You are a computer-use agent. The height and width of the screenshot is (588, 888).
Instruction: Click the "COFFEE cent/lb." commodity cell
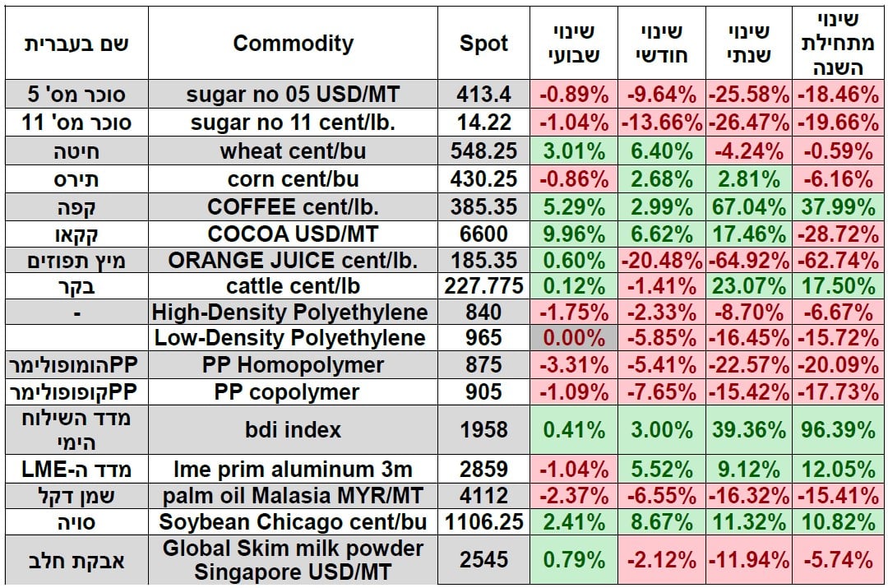tap(293, 207)
